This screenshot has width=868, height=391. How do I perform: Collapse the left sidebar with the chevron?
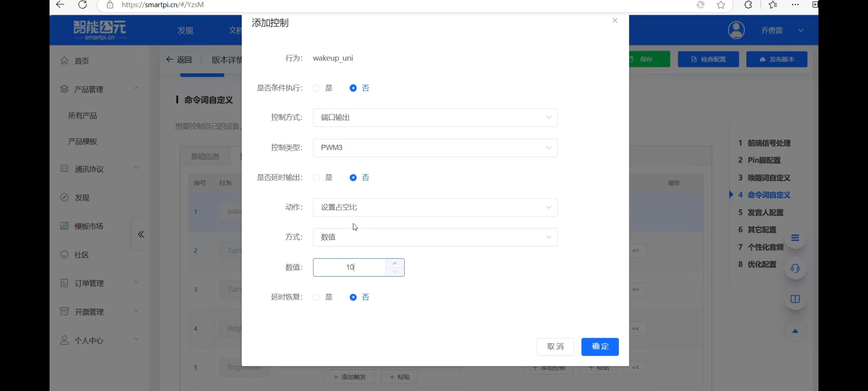pyautogui.click(x=141, y=234)
